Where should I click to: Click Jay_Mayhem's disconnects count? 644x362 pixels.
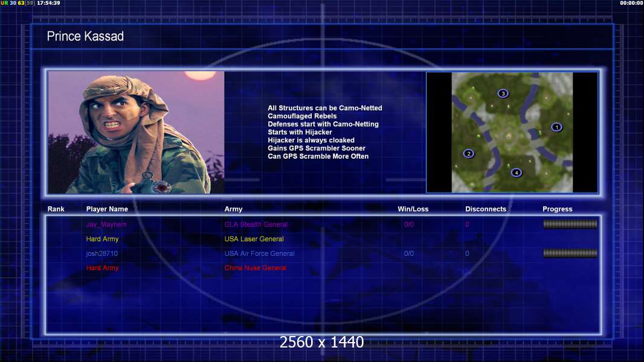[467, 224]
